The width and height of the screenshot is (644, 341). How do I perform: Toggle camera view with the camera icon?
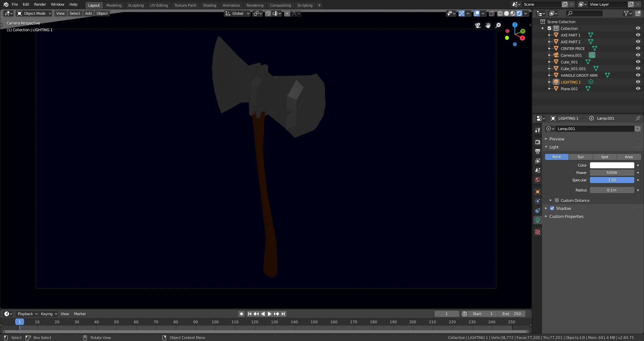478,25
